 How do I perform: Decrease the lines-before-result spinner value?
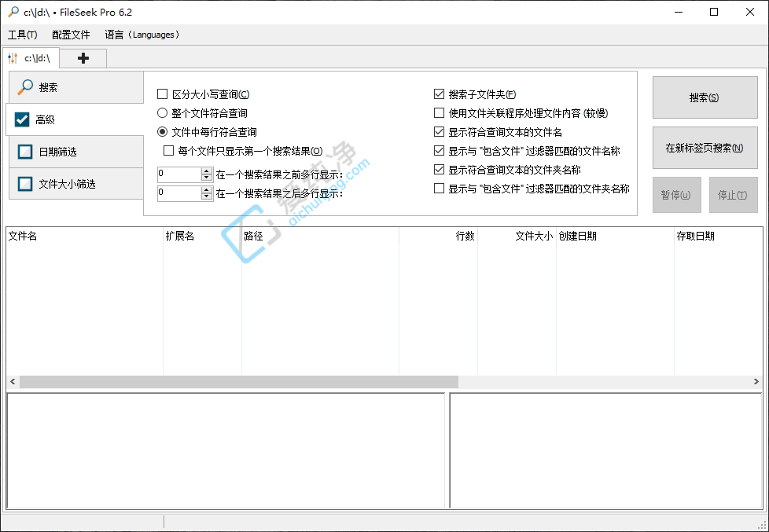[x=207, y=178]
